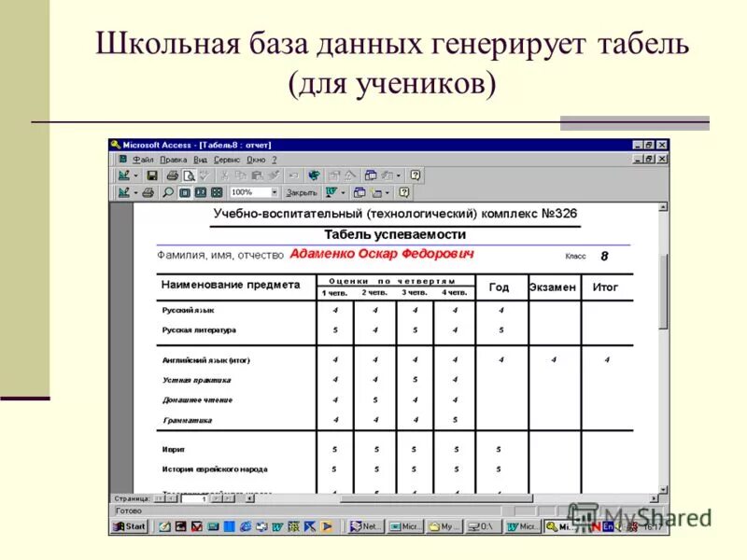Click vertical scrollbar down arrow
Screen dimensions: 747x560
pos(663,489)
